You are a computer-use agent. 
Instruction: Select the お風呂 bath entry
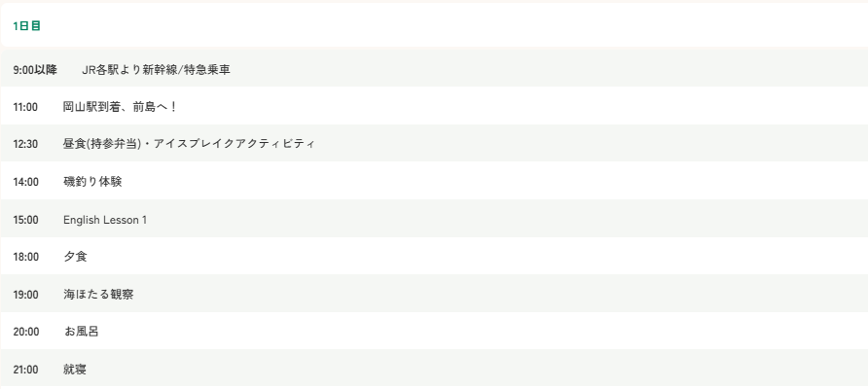click(x=82, y=332)
